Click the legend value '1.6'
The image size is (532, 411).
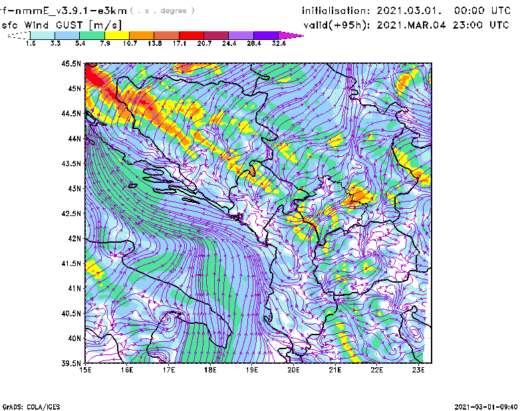point(31,43)
